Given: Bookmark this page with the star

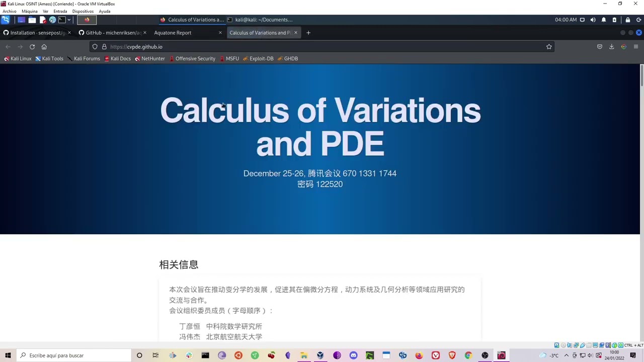Looking at the screenshot, I should click(x=549, y=47).
